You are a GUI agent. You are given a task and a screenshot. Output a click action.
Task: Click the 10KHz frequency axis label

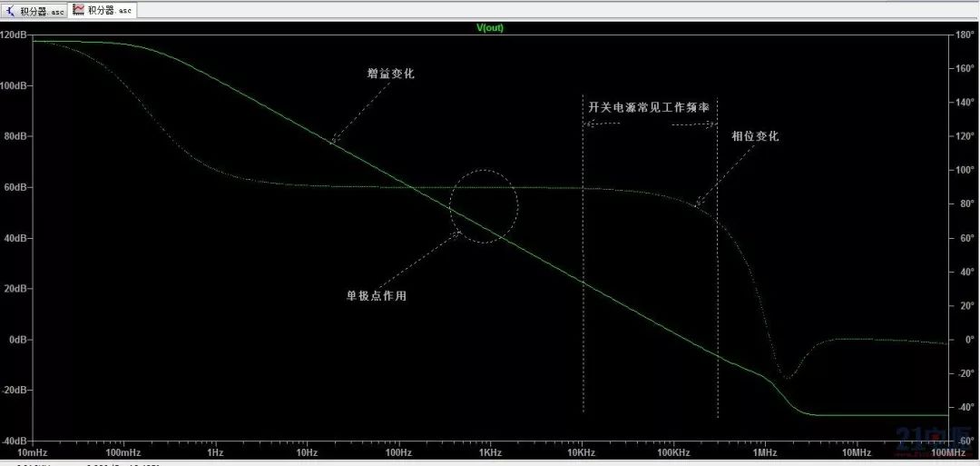(x=582, y=453)
